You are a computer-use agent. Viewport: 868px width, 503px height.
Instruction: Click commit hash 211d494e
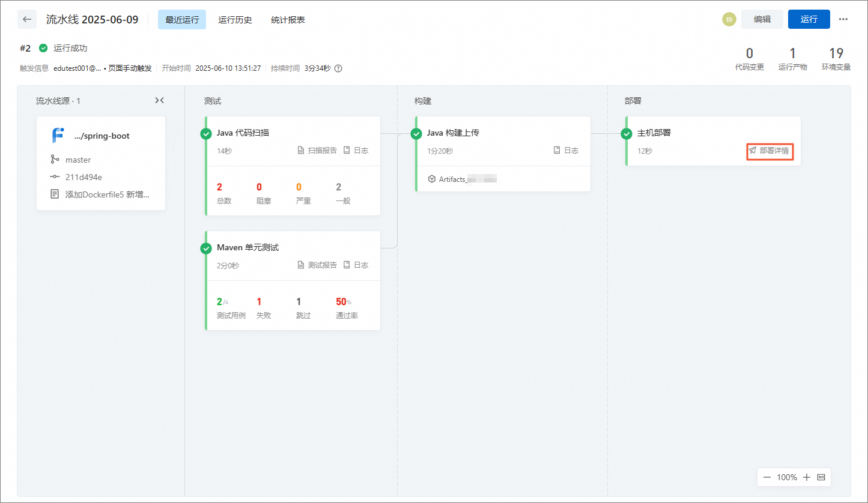click(82, 177)
